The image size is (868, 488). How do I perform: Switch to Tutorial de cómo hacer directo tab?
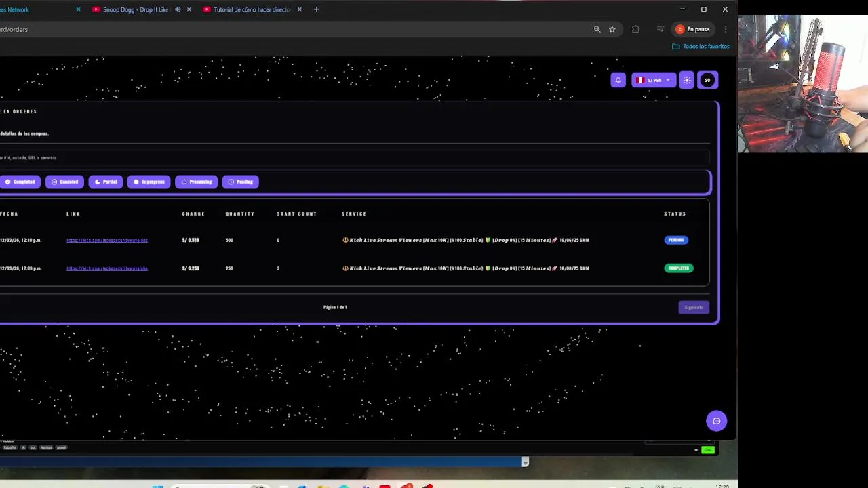251,9
